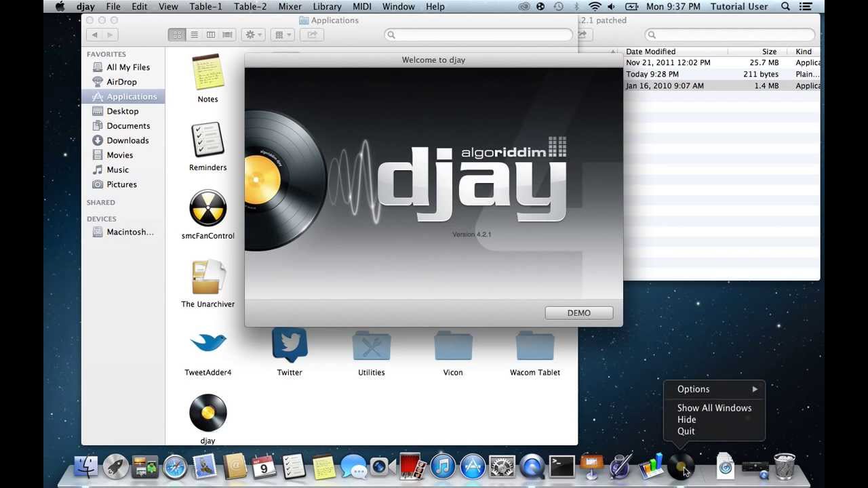868x488 pixels.
Task: Open iTunes from the dock
Action: pos(443,466)
